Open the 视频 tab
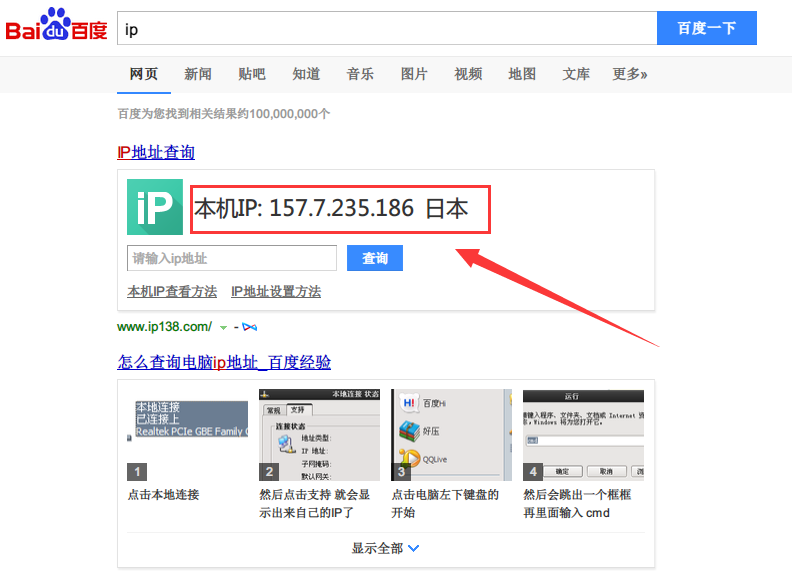This screenshot has height=573, width=792. click(x=468, y=74)
